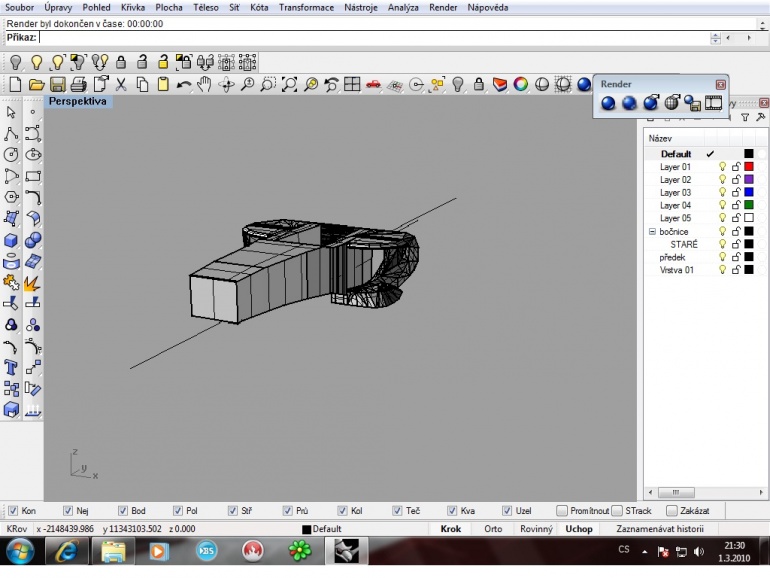Image resolution: width=770 pixels, height=578 pixels.
Task: Change red color swatch of Layer 01
Action: 748,166
